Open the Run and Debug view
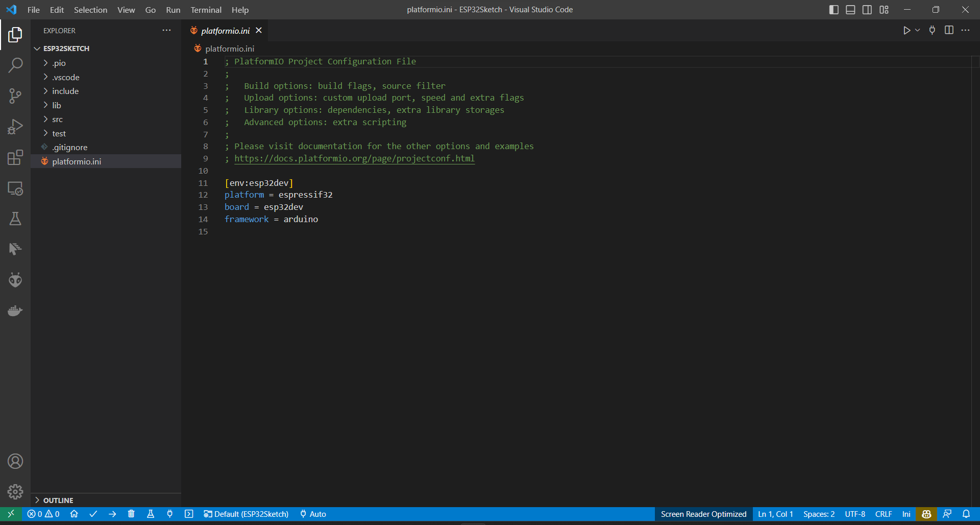This screenshot has width=980, height=525. [15, 127]
